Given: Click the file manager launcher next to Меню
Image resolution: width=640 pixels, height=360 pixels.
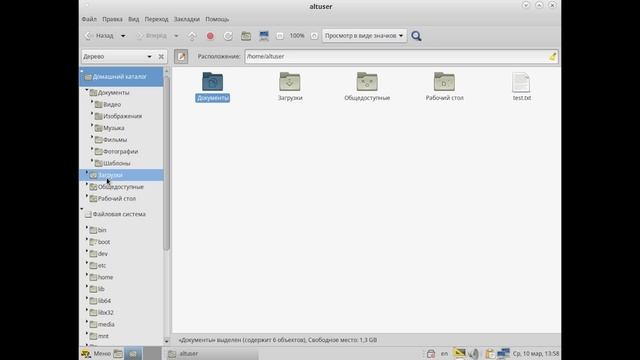Looking at the screenshot, I should tap(118, 353).
